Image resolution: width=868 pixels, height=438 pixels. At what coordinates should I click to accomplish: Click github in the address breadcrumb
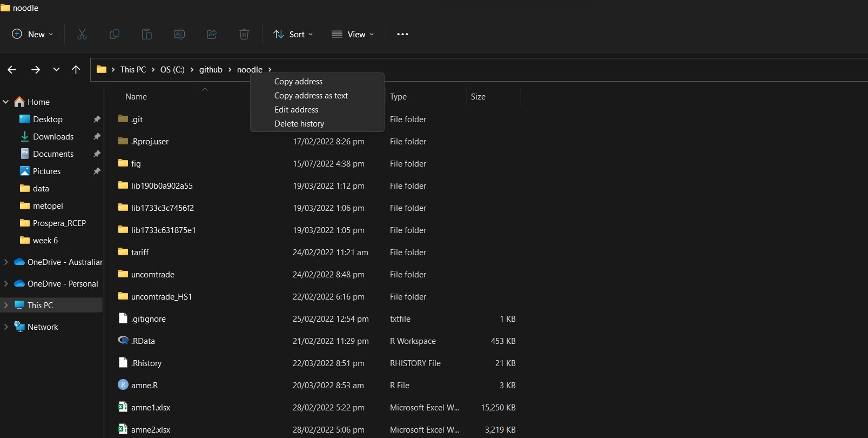tap(211, 70)
